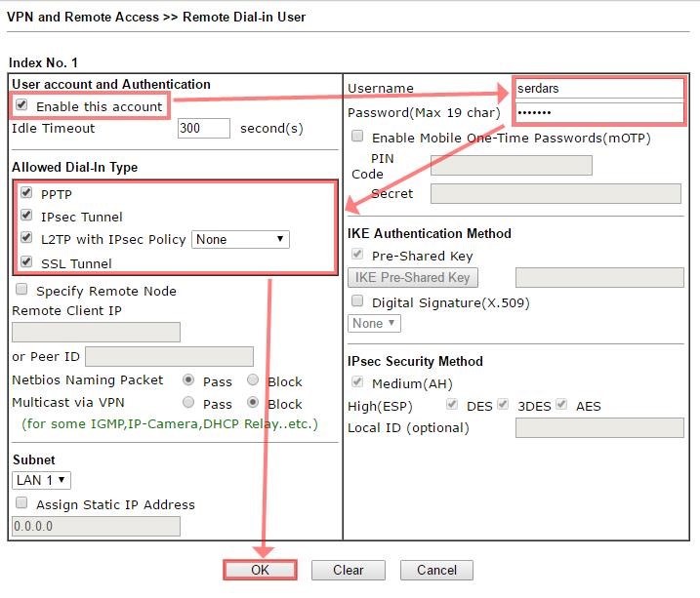Screen dimensions: 700x598
Task: Select Pass for Multicast via VPN
Action: [x=188, y=403]
